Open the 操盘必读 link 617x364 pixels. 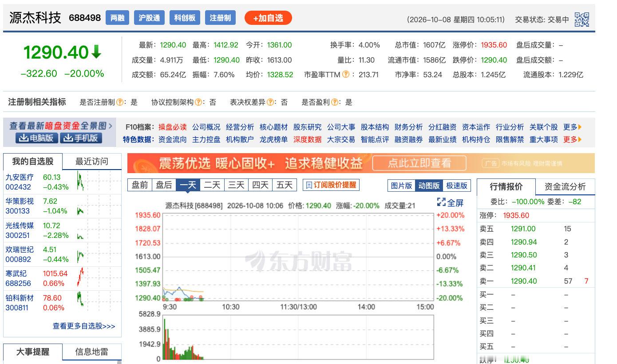pyautogui.click(x=173, y=127)
